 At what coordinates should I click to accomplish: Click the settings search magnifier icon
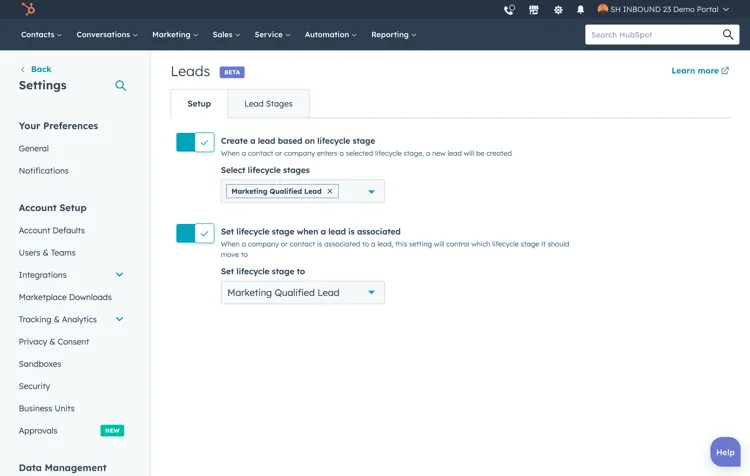click(x=121, y=86)
